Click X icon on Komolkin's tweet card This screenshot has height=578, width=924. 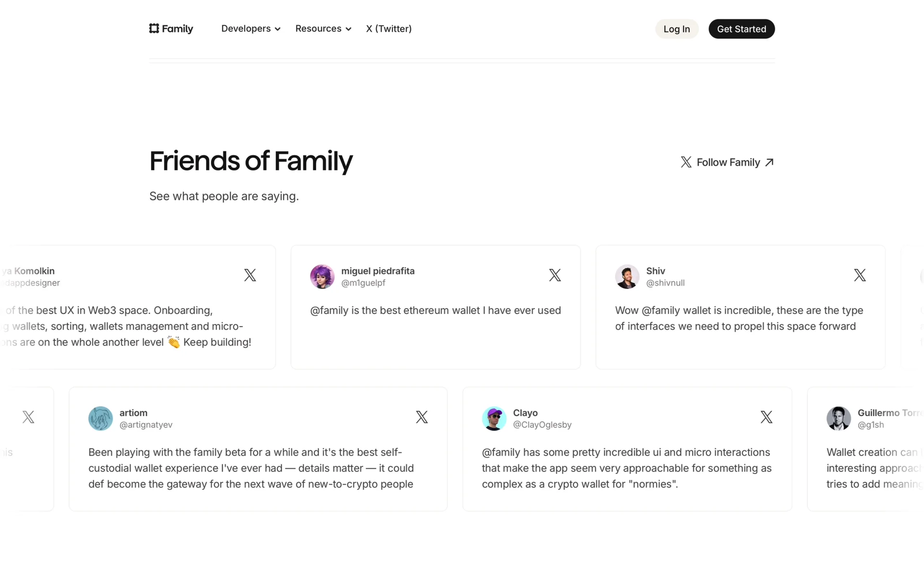pyautogui.click(x=250, y=275)
